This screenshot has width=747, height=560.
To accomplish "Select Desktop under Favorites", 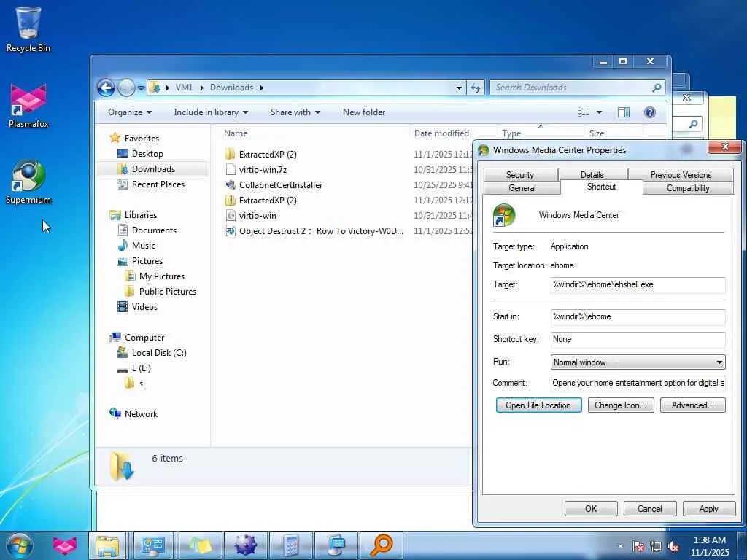I will point(147,154).
